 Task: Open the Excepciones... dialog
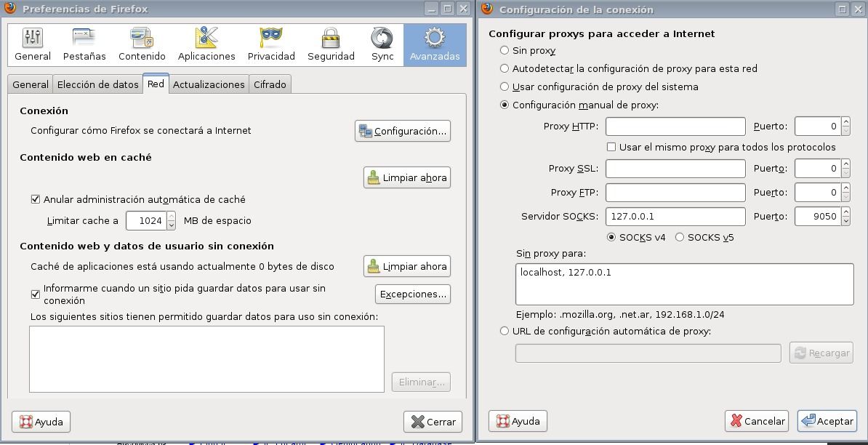(413, 294)
